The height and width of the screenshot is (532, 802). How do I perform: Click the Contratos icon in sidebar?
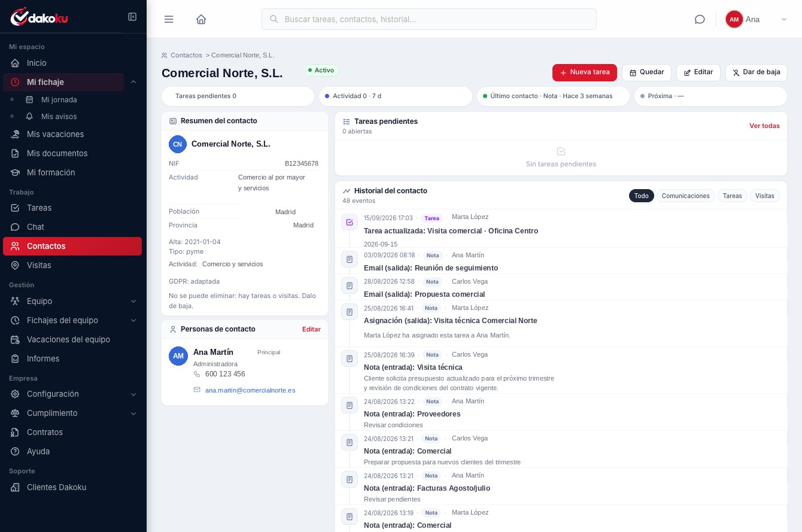tap(15, 432)
